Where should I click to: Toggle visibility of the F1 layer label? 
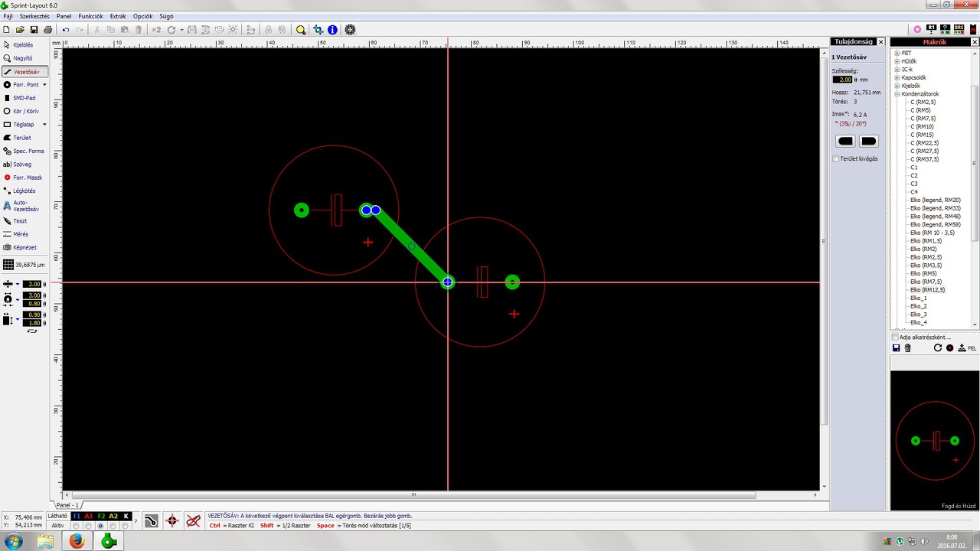tap(76, 517)
